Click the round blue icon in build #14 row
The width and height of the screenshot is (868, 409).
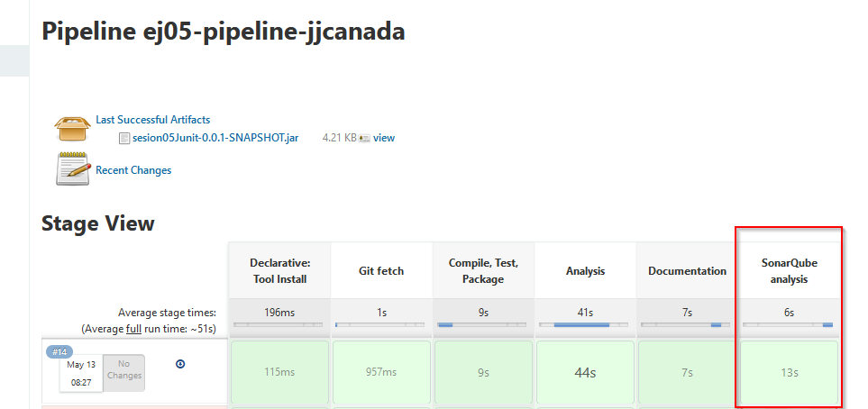click(180, 364)
